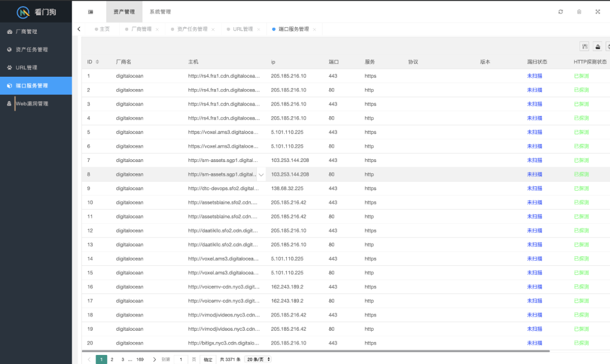Click IP 138.68.32.225 in row 9
This screenshot has height=364, width=610.
[287, 188]
